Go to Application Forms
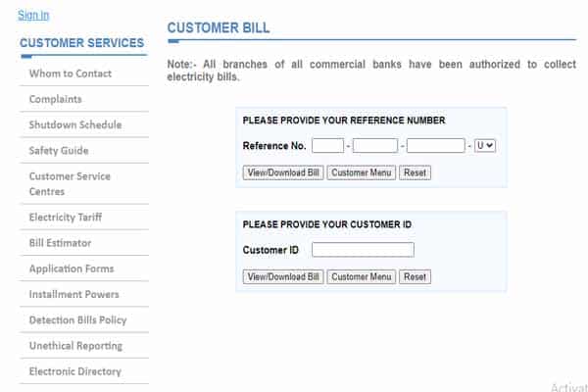588x392 pixels. point(72,269)
